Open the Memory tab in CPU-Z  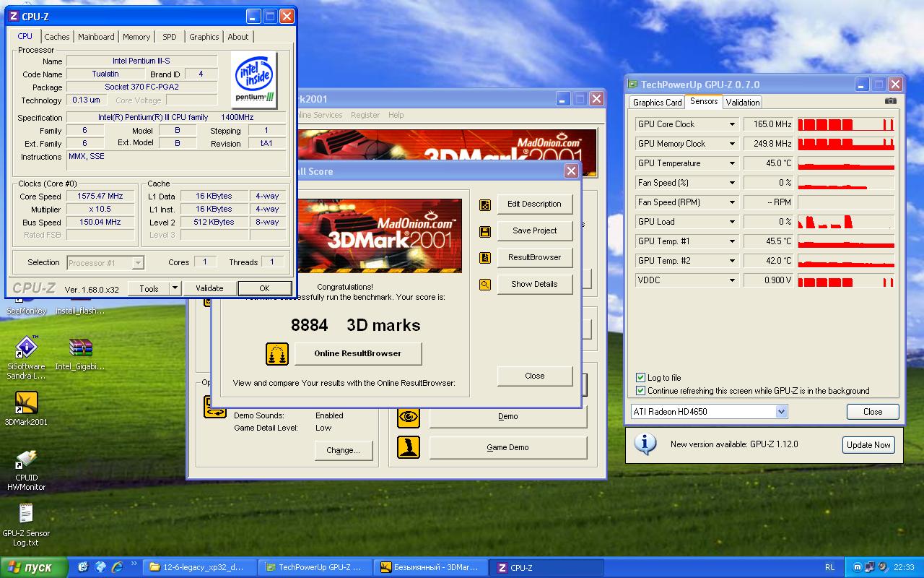pyautogui.click(x=136, y=37)
